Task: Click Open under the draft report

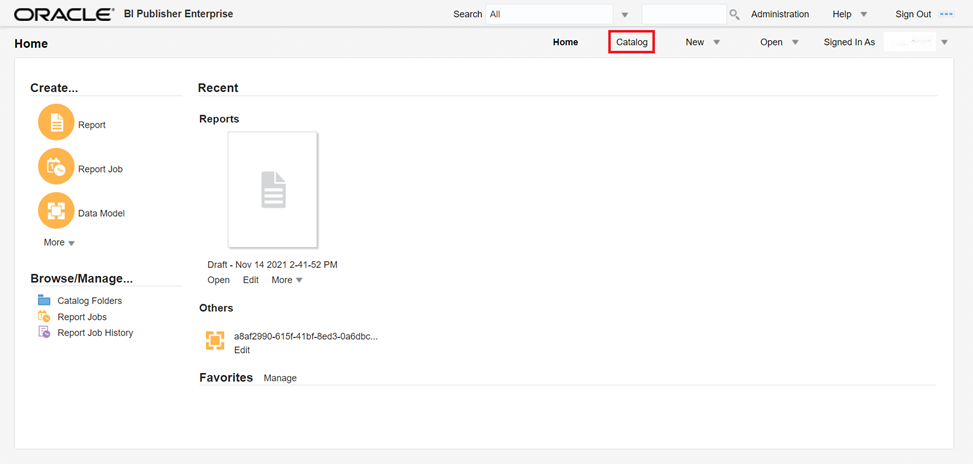Action: click(x=218, y=280)
